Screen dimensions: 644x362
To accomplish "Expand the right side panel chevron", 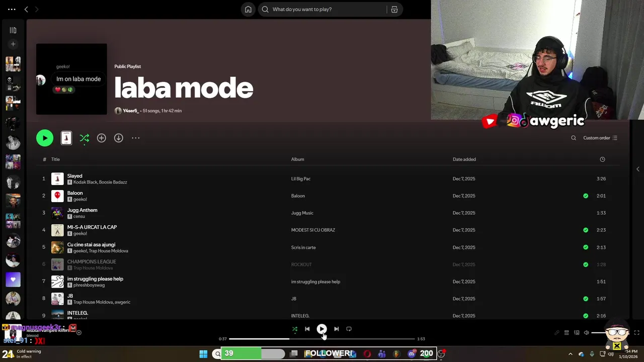I will coord(638,169).
